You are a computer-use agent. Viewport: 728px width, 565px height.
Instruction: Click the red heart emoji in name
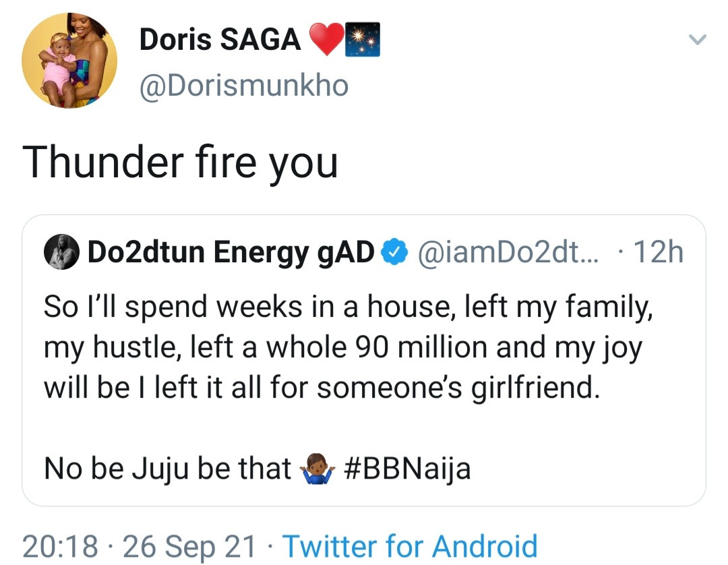pyautogui.click(x=326, y=40)
